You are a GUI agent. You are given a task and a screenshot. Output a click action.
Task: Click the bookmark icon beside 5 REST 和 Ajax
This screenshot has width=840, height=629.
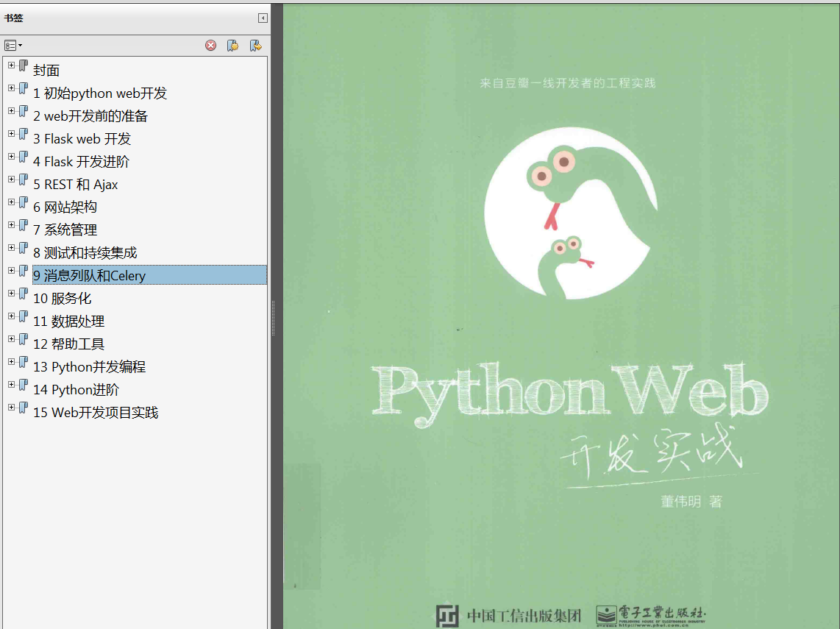23,180
